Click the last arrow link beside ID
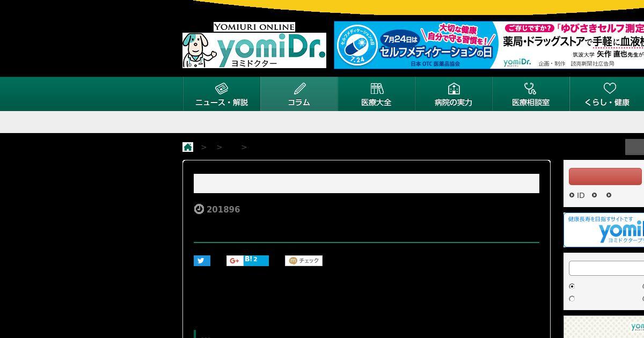 click(x=609, y=195)
